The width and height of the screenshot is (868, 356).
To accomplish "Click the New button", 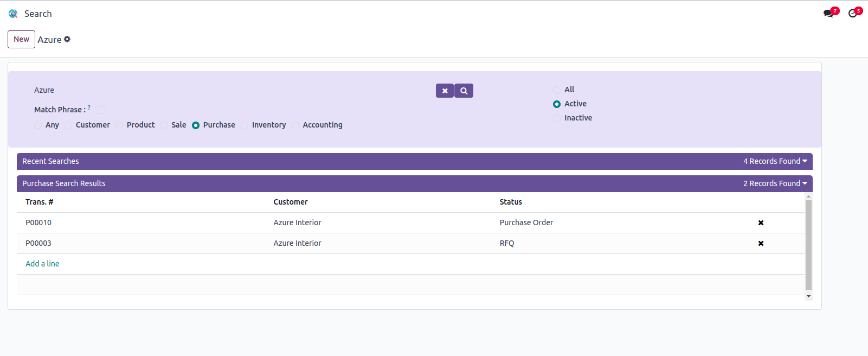I will tap(21, 39).
